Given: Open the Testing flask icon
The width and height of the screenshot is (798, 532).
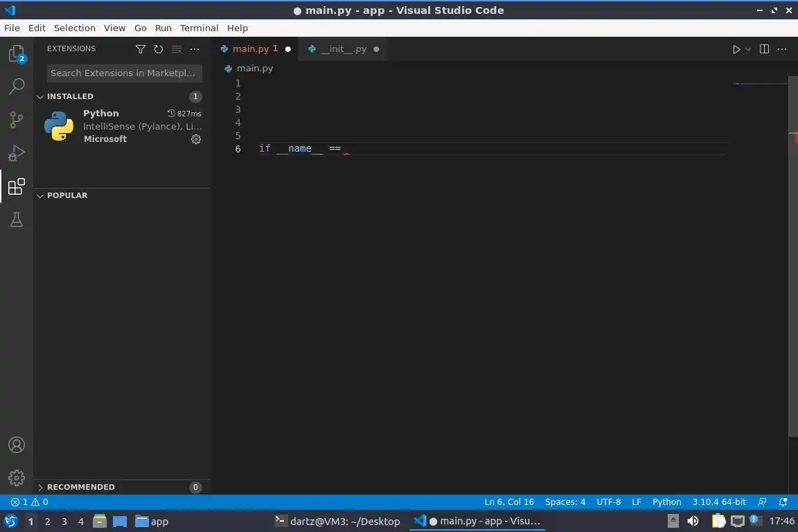Looking at the screenshot, I should (17, 220).
